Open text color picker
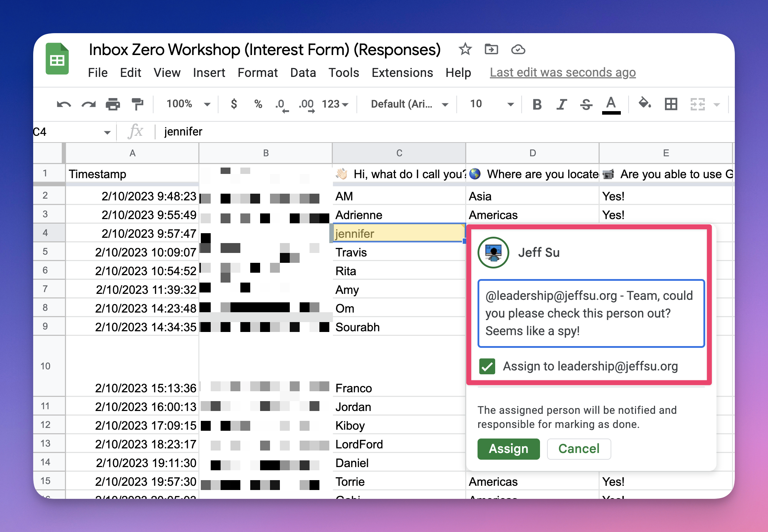768x532 pixels. coord(611,105)
